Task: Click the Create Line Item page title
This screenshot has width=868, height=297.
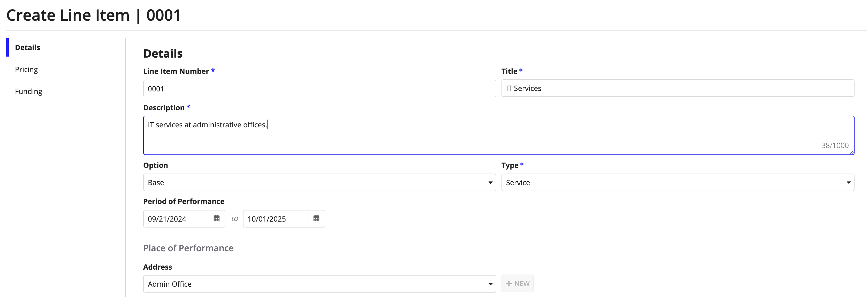Action: point(94,15)
